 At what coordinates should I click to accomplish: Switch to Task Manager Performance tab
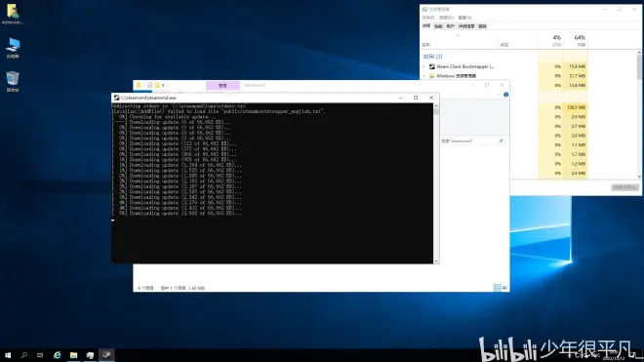click(438, 26)
